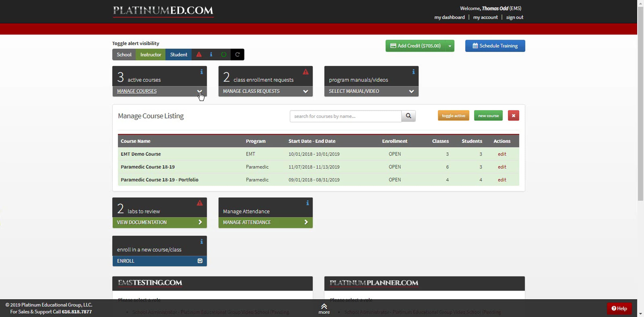This screenshot has width=644, height=317.
Task: Go to my dashboard
Action: [x=449, y=17]
